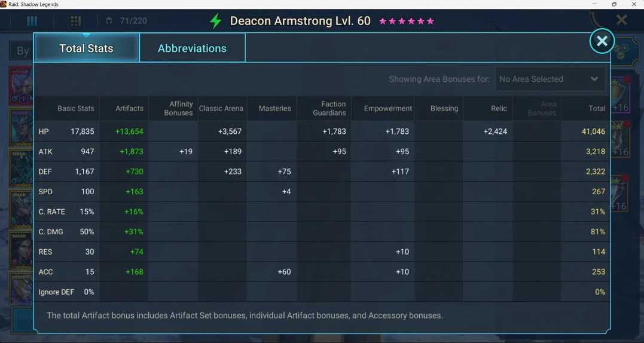Click the Area Bonuses column header
The width and height of the screenshot is (644, 343).
coord(542,108)
